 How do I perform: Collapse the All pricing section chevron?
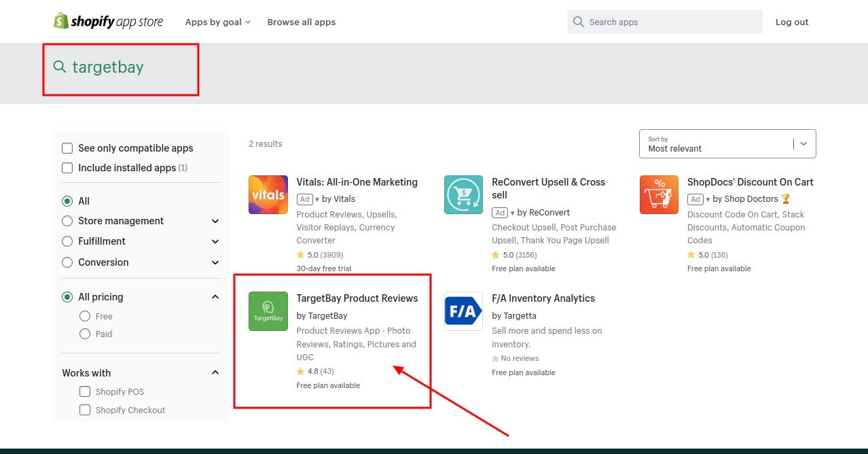(215, 297)
